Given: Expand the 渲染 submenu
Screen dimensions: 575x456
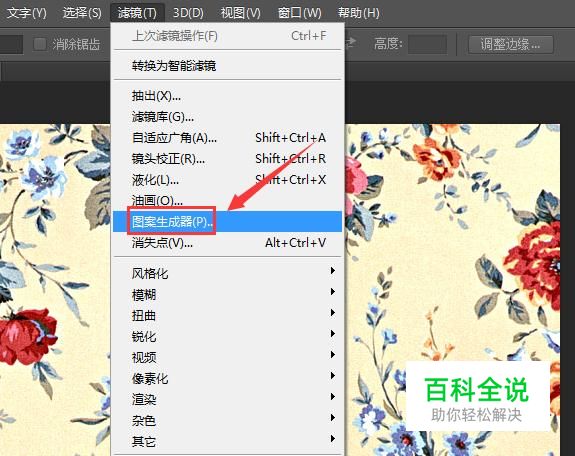Looking at the screenshot, I should (227, 399).
